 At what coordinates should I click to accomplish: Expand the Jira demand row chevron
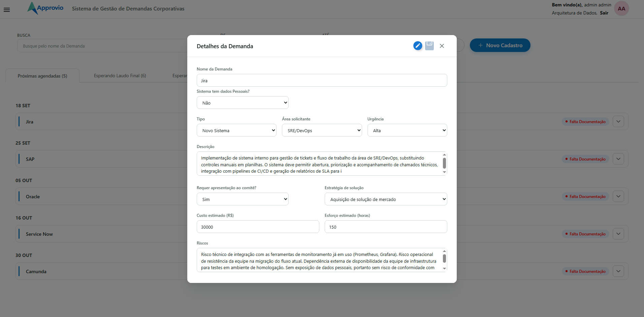click(x=618, y=121)
